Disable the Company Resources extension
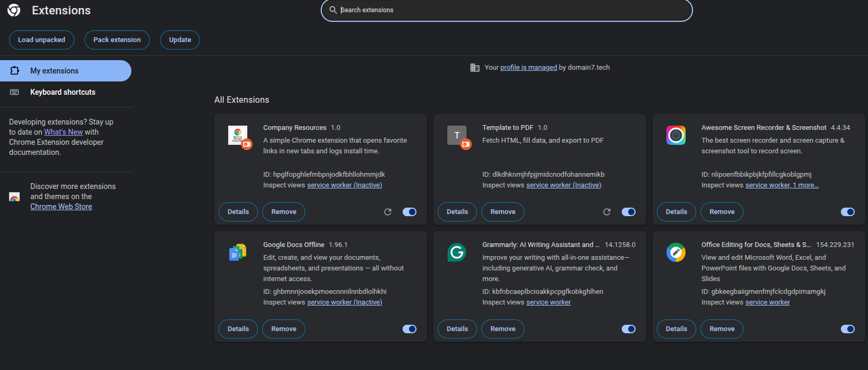The image size is (868, 370). (410, 212)
